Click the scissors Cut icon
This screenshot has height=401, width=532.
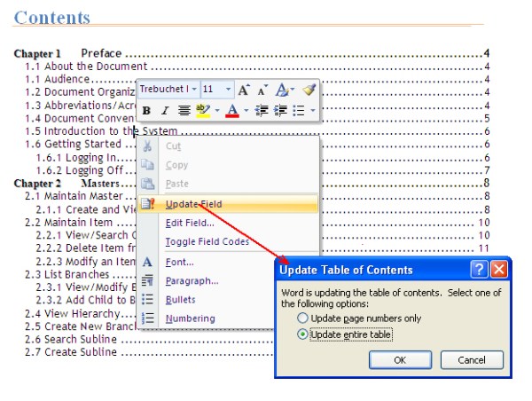point(147,146)
